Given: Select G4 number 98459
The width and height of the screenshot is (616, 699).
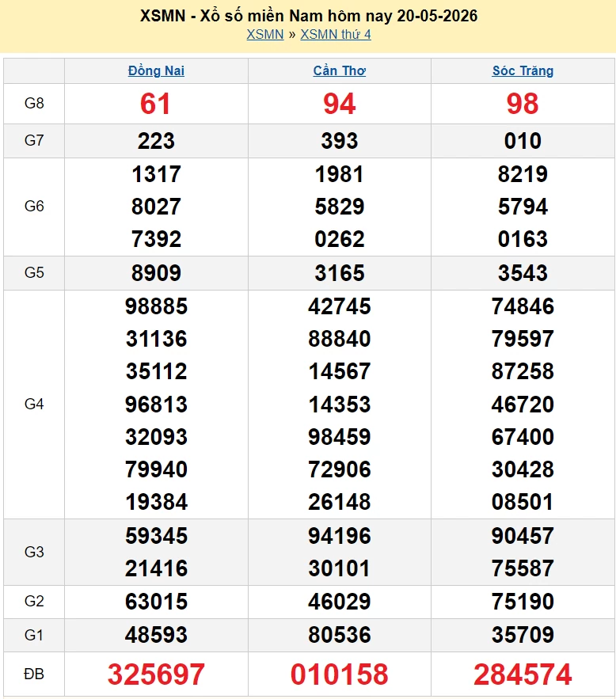Looking at the screenshot, I should click(x=340, y=437).
